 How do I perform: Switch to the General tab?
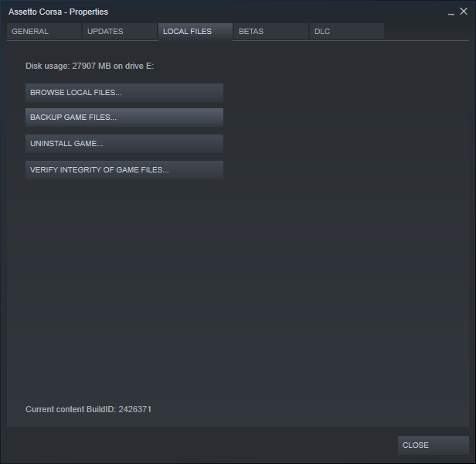[44, 31]
